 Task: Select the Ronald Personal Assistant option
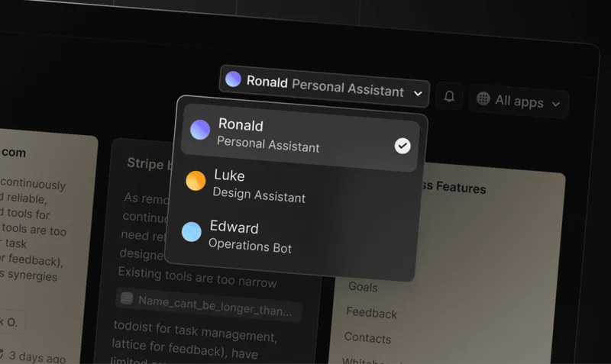(300, 137)
